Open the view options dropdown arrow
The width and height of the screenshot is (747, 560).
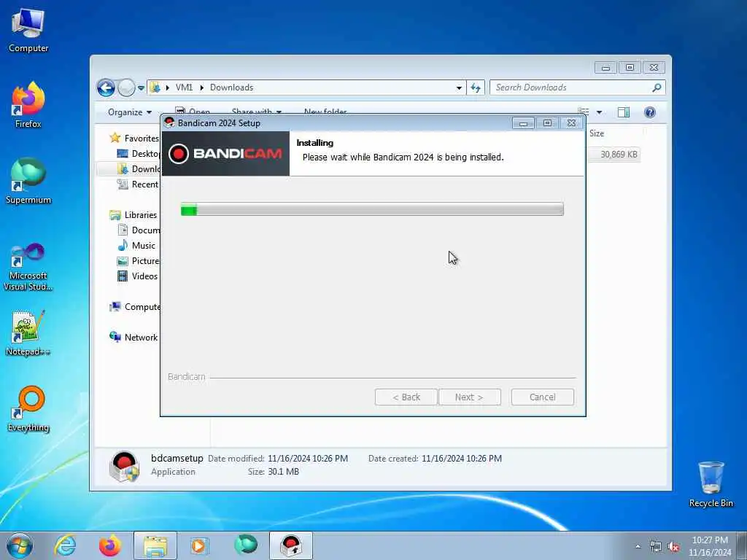tap(600, 112)
